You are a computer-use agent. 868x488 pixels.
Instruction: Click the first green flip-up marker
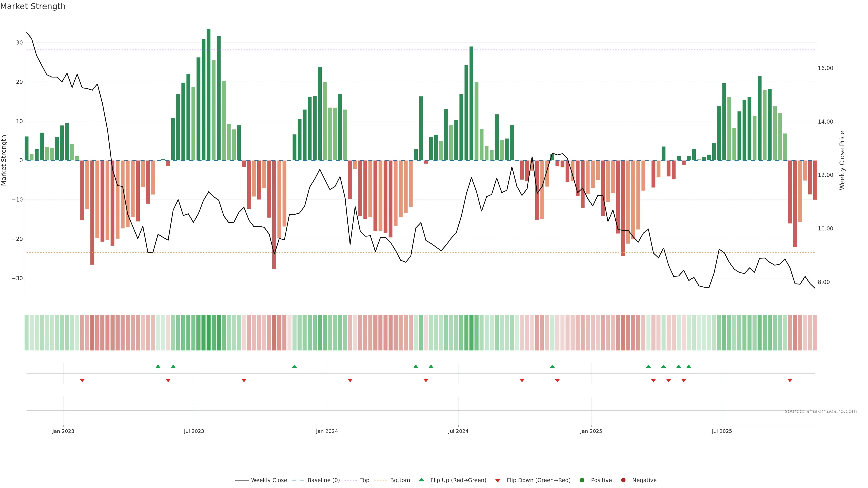(x=158, y=366)
